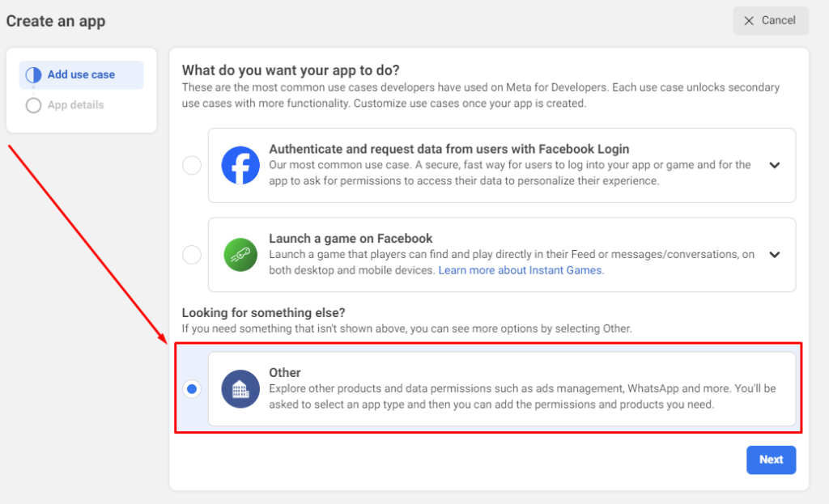Screen dimensions: 829x504
Task: Select the Launch a game radio button
Action: 192,254
